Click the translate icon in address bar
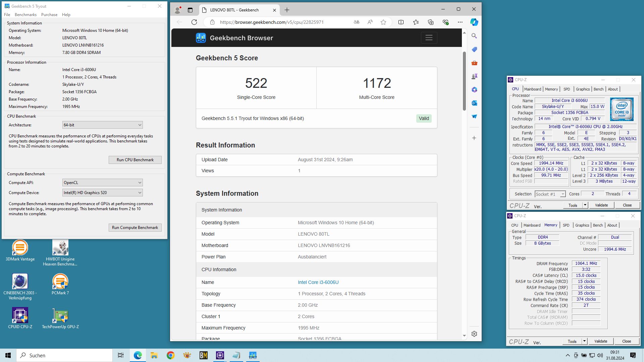 pos(357,22)
